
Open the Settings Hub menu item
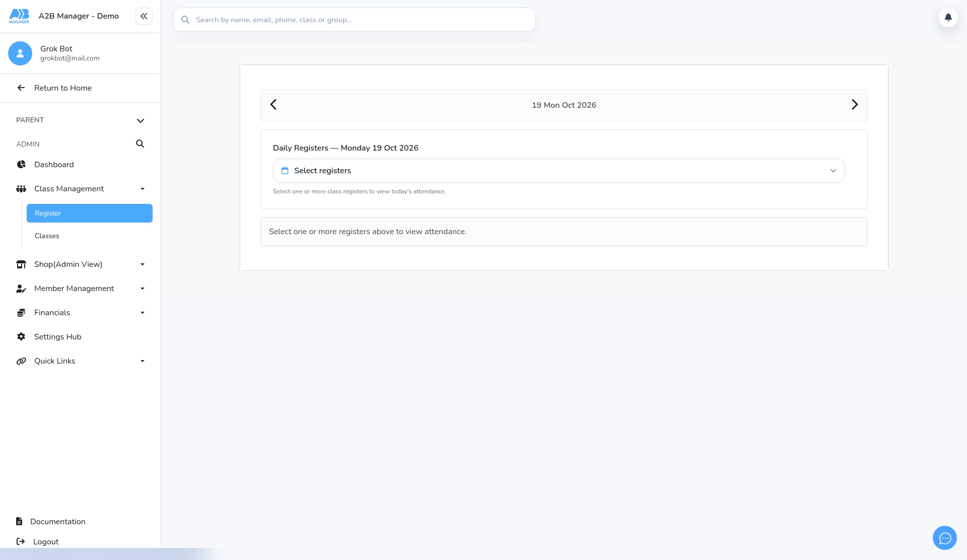pos(81,337)
